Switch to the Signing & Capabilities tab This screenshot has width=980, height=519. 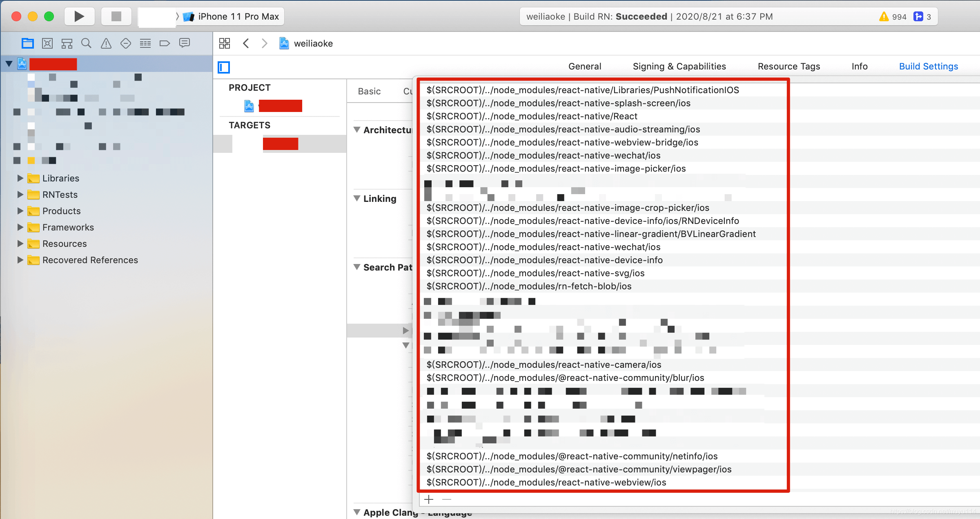(679, 66)
